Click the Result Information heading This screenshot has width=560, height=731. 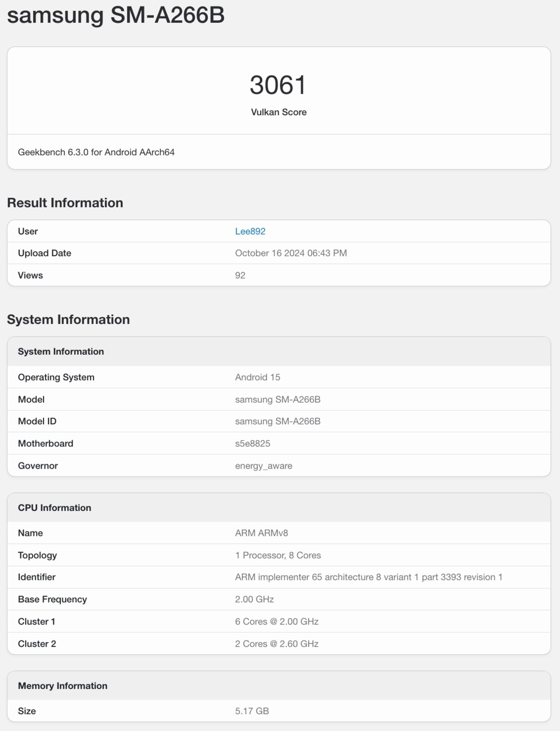tap(65, 203)
